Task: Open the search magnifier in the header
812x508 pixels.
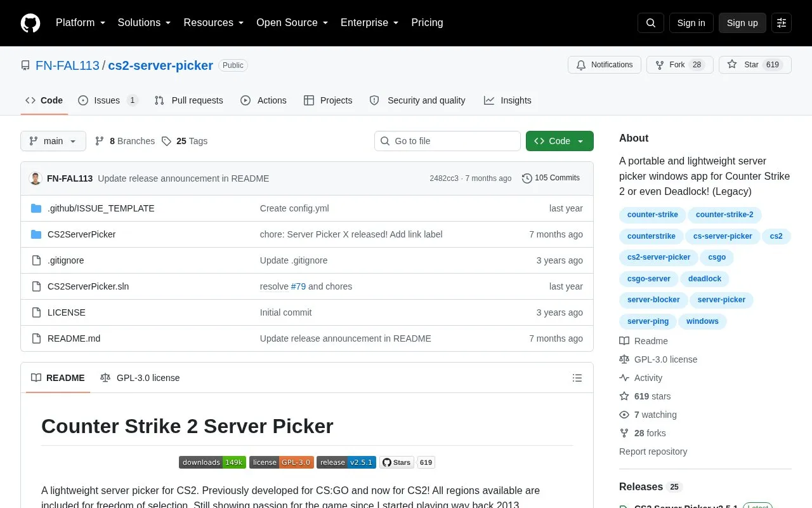Action: [x=651, y=23]
